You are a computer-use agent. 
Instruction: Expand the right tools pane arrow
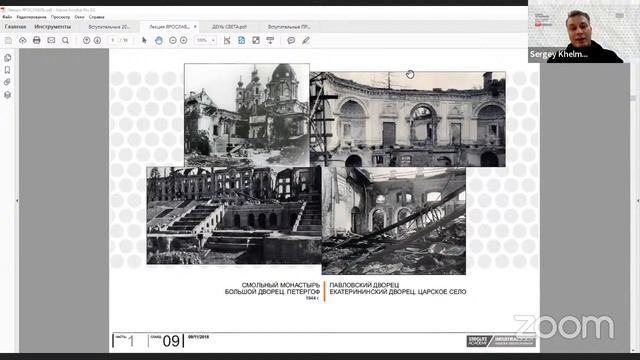tap(638, 200)
